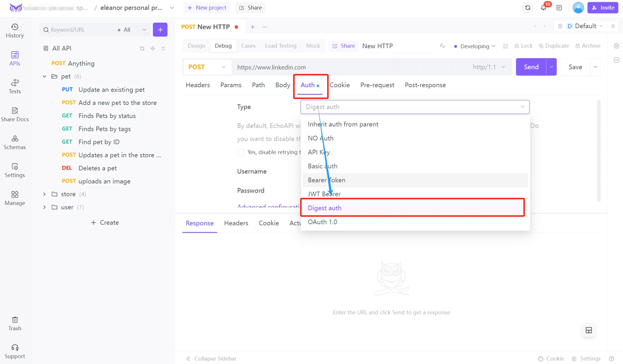The image size is (623, 364).
Task: Select Digest auth from the list
Action: click(x=324, y=208)
